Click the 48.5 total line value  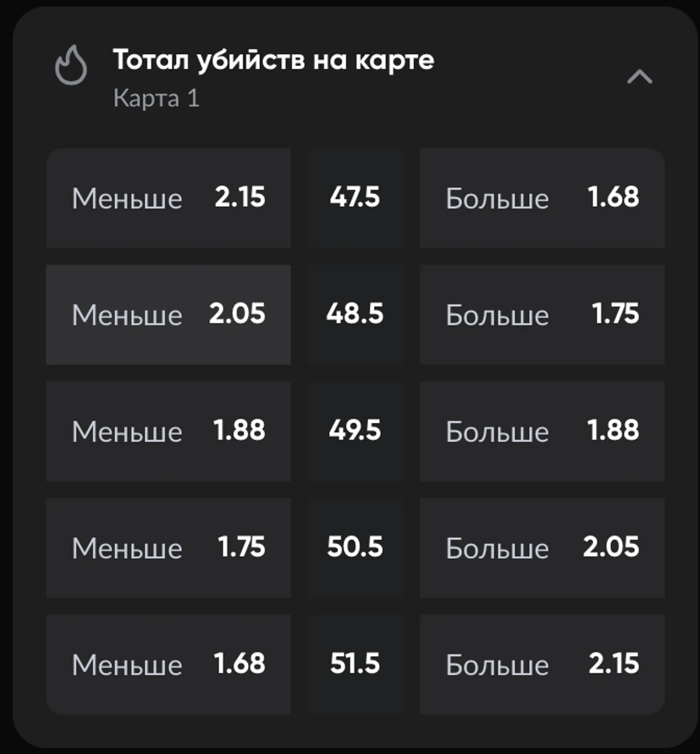tap(355, 314)
